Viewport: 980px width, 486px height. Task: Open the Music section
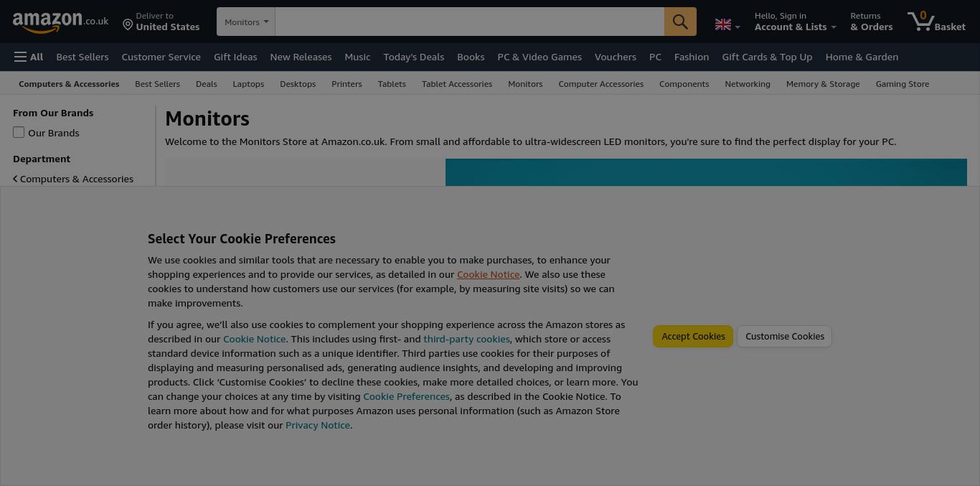tap(357, 57)
